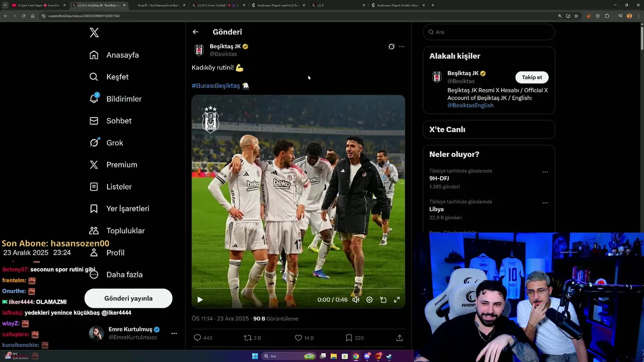Open Microsoft Store from the taskbar

point(345,356)
